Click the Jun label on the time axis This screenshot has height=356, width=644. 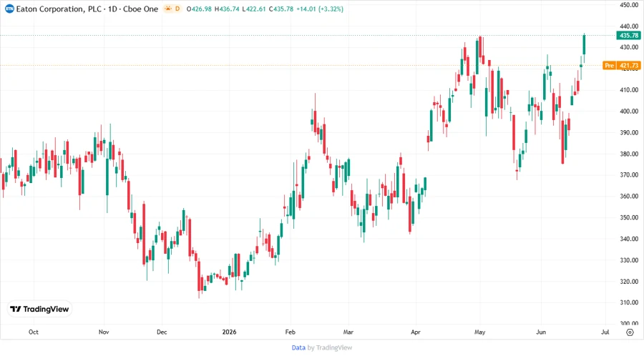pos(541,332)
